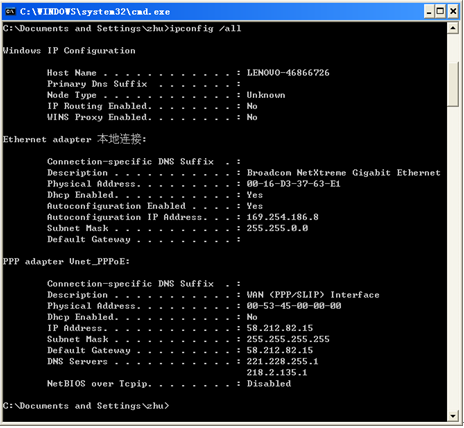Image resolution: width=464 pixels, height=428 pixels.
Task: Click the IP address 58.212.82.15 line
Action: (x=180, y=328)
